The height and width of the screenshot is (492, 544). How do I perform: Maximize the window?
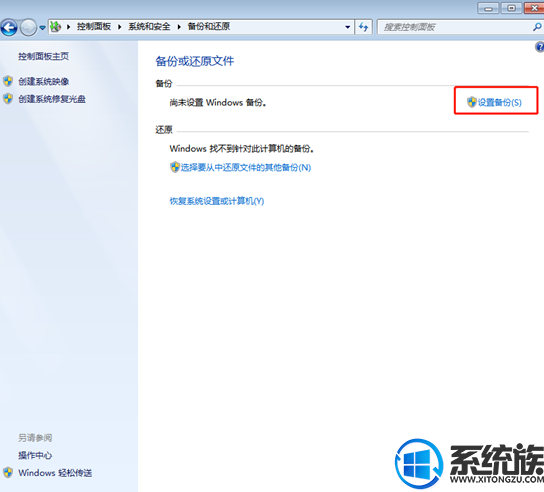[511, 8]
